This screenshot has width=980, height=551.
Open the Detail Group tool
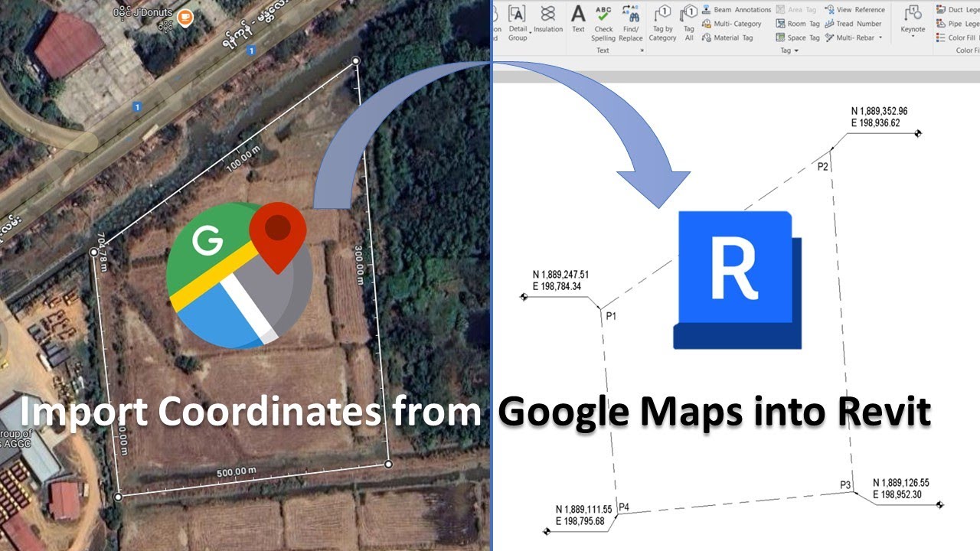(518, 22)
